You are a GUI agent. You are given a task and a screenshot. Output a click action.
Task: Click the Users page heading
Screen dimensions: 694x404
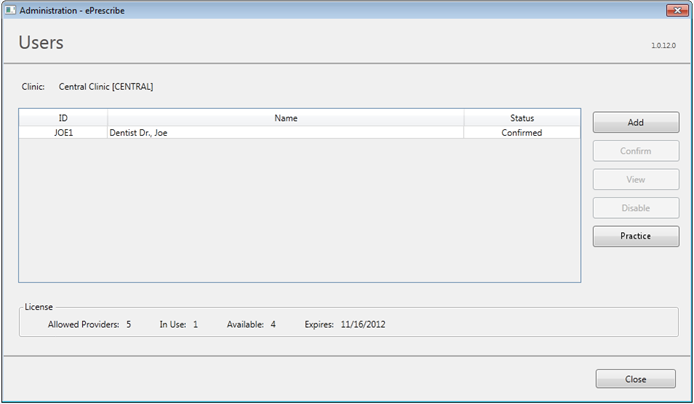pyautogui.click(x=41, y=43)
